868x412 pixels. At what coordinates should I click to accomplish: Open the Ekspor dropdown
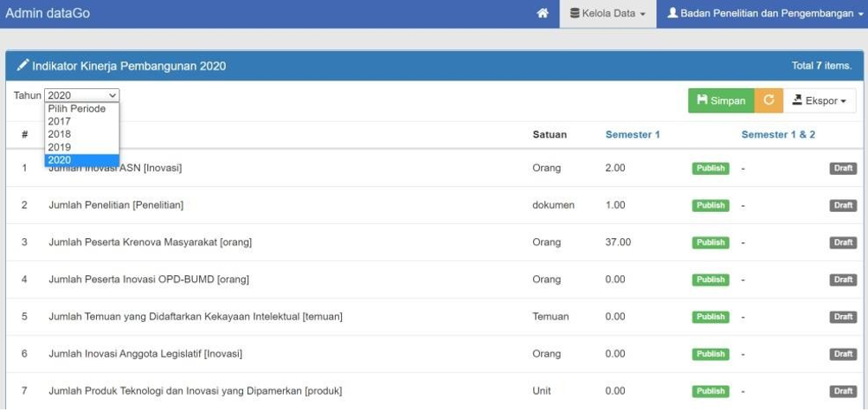pos(820,100)
